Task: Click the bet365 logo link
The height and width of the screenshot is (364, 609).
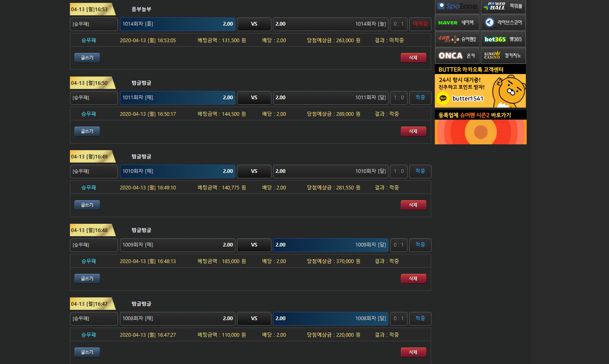Action: (x=503, y=39)
